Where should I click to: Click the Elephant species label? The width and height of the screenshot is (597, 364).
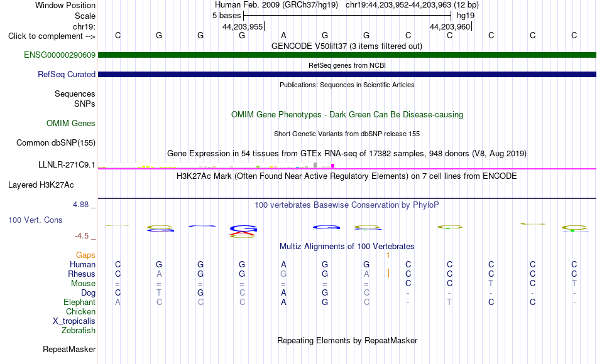[79, 302]
